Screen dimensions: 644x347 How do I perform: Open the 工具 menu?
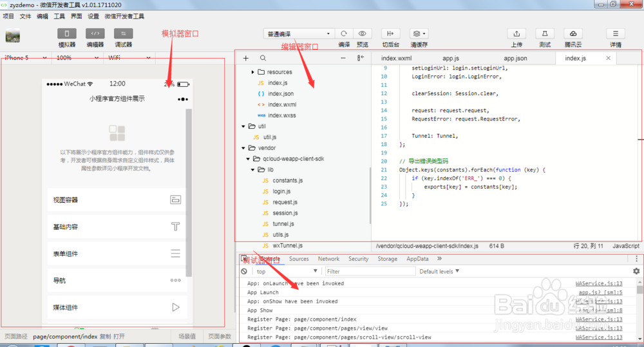(x=59, y=17)
